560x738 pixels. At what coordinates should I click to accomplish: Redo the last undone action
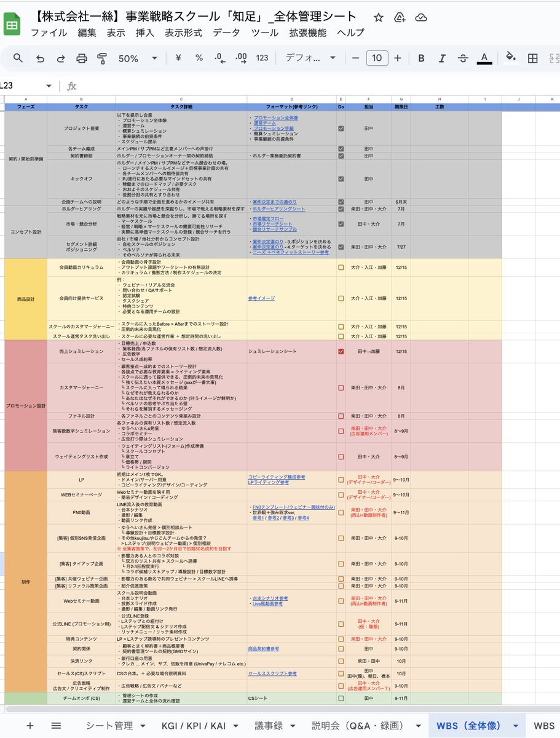point(61,58)
